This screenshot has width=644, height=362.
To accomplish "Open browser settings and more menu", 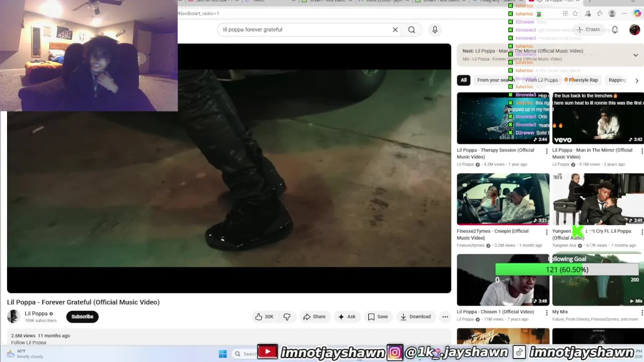I will click(x=624, y=14).
